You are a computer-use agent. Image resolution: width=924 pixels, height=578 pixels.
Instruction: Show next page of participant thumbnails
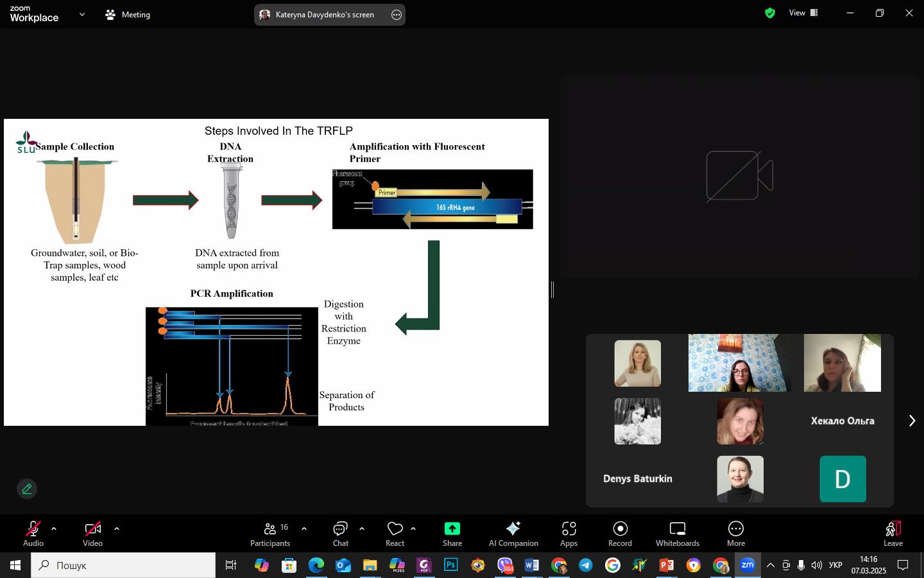[912, 421]
